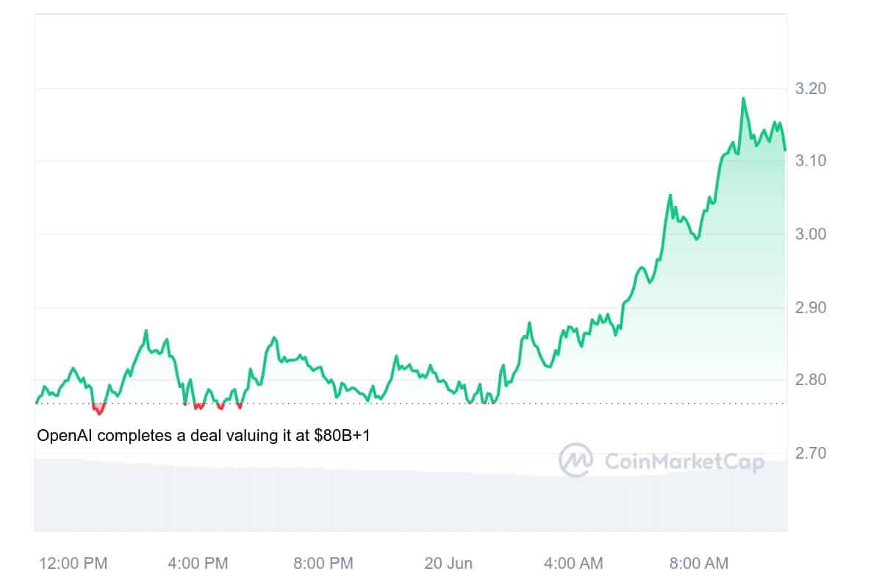Click the 8:00 PM time label
The height and width of the screenshot is (588, 882).
(323, 564)
